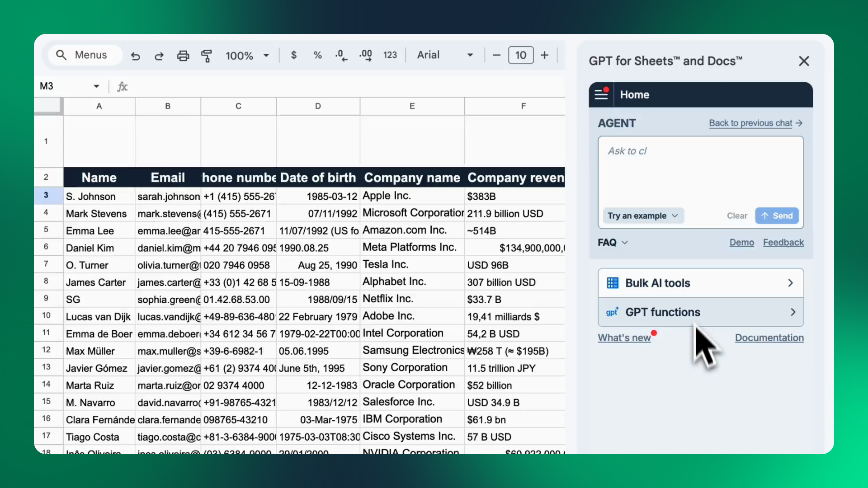Image resolution: width=868 pixels, height=488 pixels.
Task: Open Bulk AI tools menu item
Action: point(700,283)
